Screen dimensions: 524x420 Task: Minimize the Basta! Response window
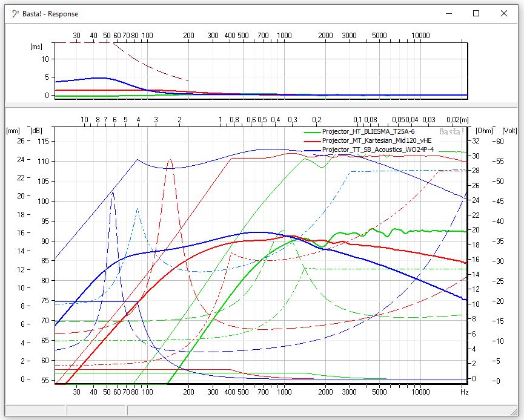tap(448, 13)
